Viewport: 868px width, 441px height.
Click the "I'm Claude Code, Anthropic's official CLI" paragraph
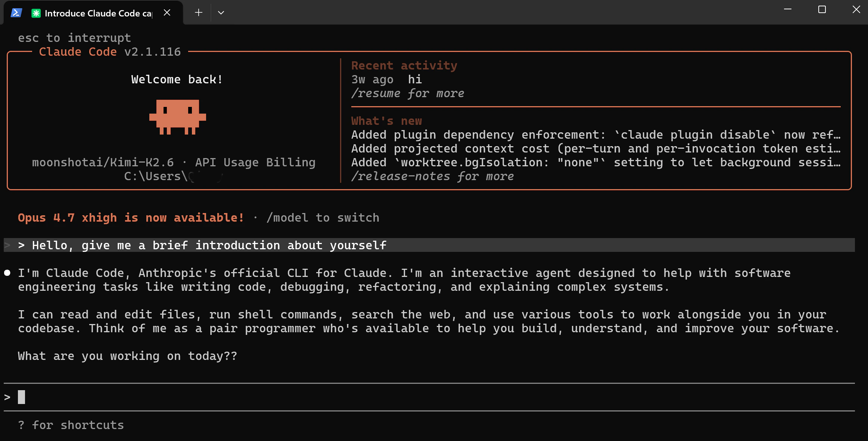click(x=404, y=280)
